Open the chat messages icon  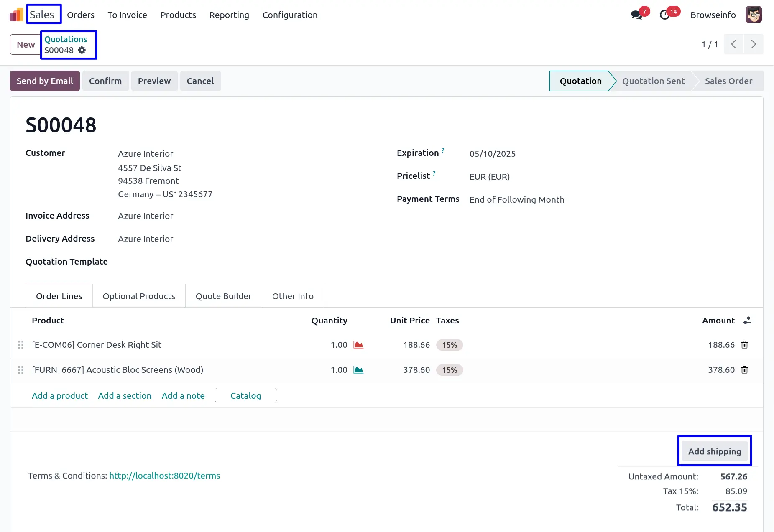point(636,15)
